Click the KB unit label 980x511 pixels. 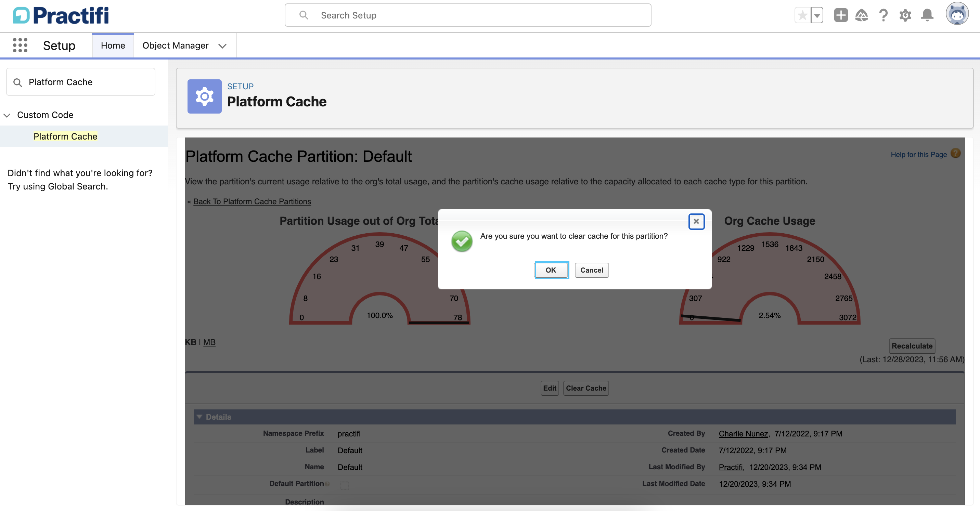pos(191,342)
